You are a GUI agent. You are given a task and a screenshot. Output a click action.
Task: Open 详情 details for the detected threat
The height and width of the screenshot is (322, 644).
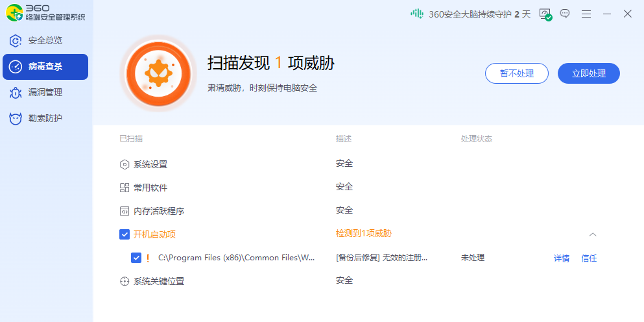coord(561,258)
